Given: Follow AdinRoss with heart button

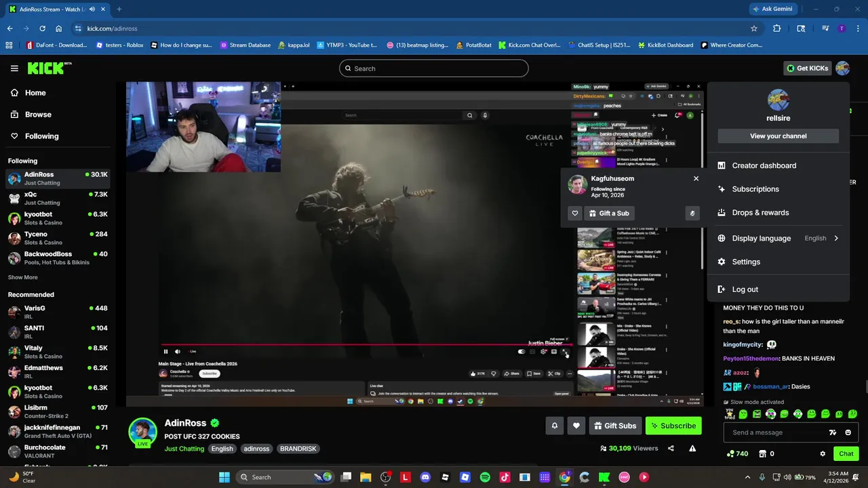Looking at the screenshot, I should pos(576,426).
